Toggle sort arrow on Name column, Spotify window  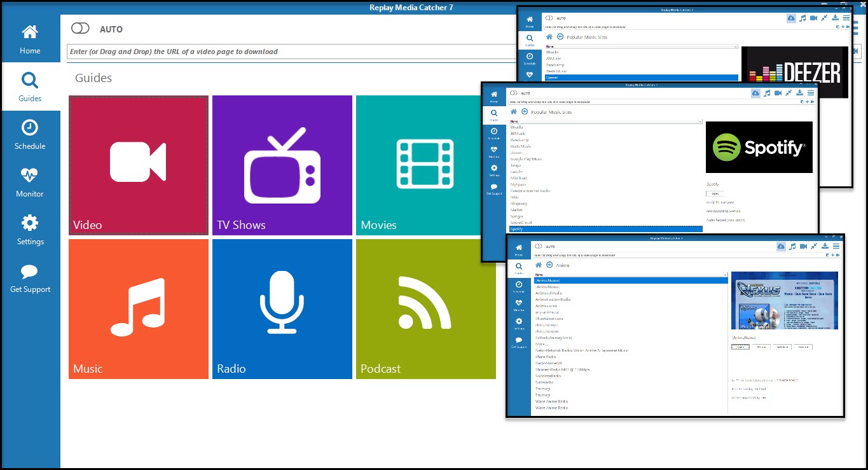(700, 121)
